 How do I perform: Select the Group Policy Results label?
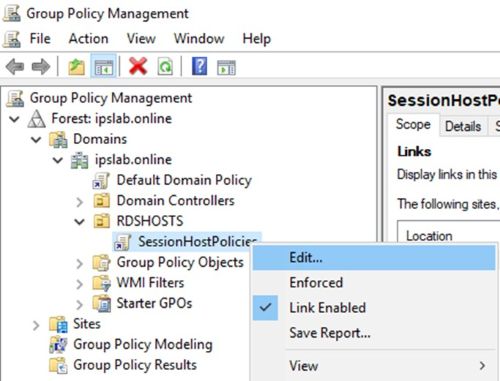coord(135,365)
